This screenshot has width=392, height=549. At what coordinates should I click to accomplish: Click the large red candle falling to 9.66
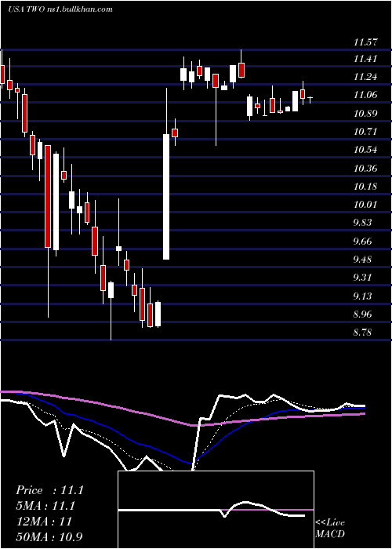(48, 196)
